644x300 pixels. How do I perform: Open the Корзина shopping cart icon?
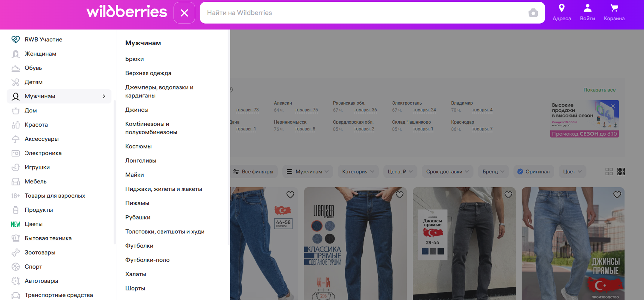(x=614, y=8)
